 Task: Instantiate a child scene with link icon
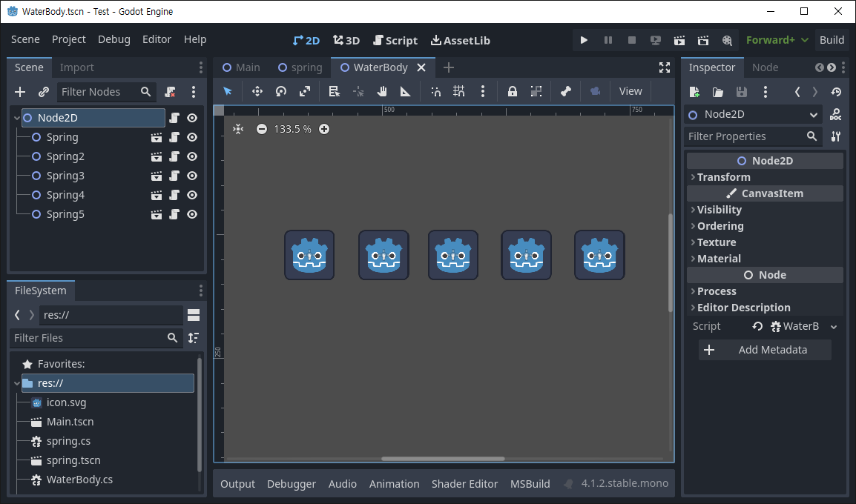44,92
